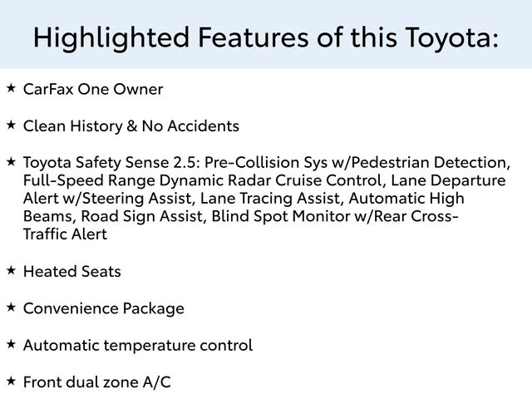Image resolution: width=532 pixels, height=399 pixels.
Task: Click the Heated Seats feature
Action: click(x=72, y=272)
